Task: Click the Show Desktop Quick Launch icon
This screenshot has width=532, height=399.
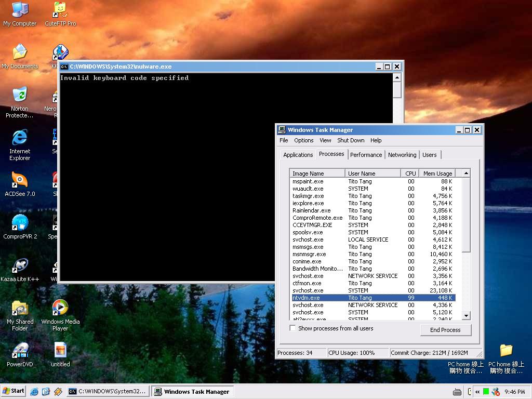Action: (57, 391)
